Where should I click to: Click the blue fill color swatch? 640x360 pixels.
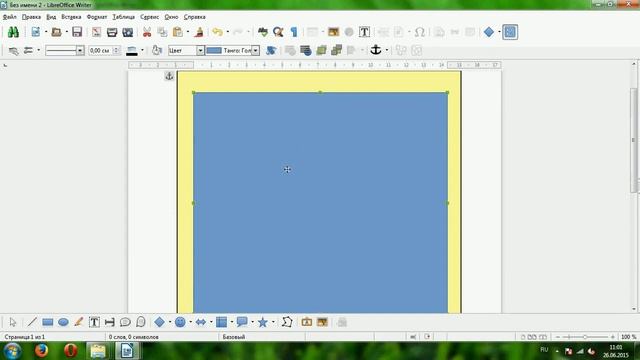pos(214,50)
